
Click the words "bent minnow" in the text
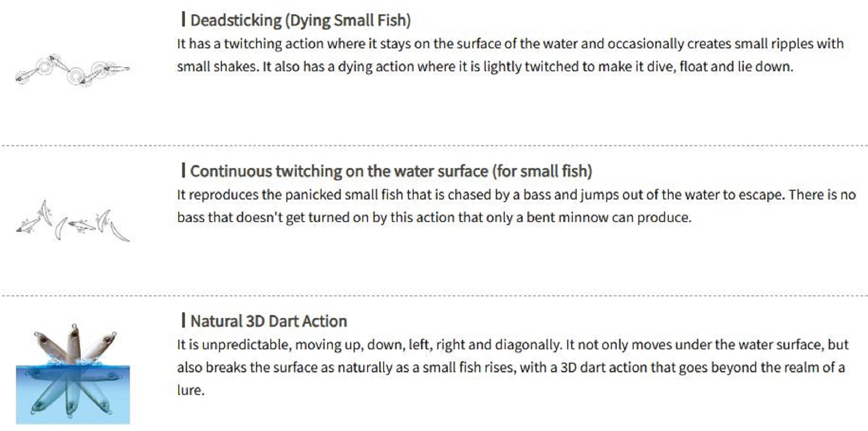click(x=566, y=217)
